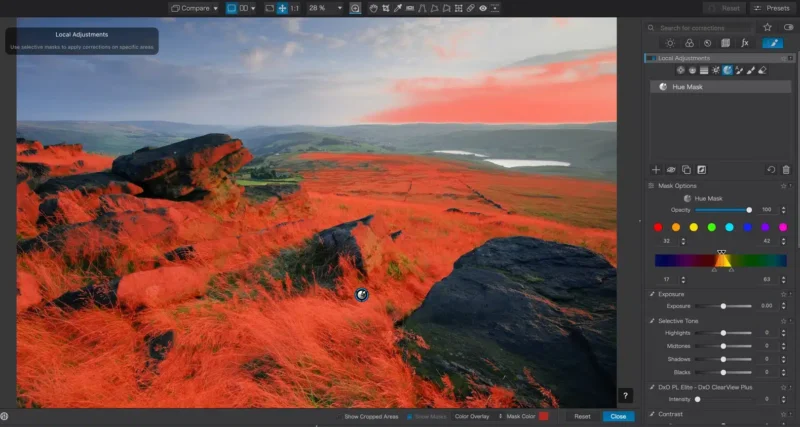The height and width of the screenshot is (427, 800).
Task: Switch to single image view mode
Action: point(232,8)
